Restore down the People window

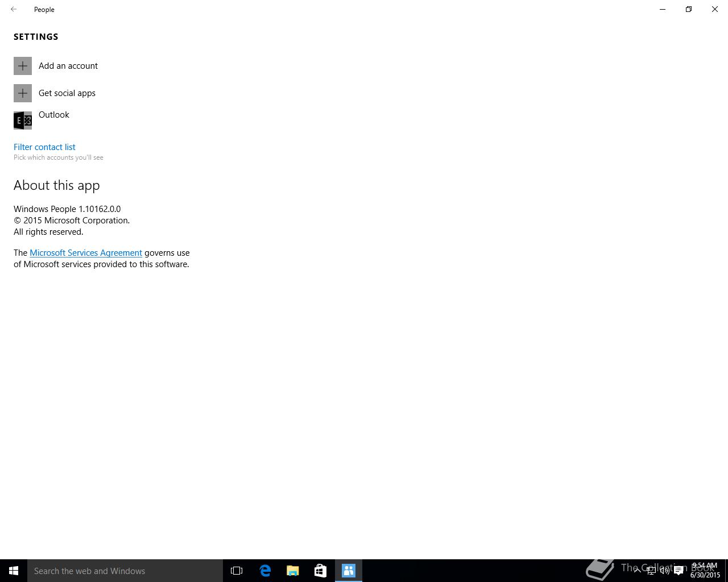(x=689, y=9)
